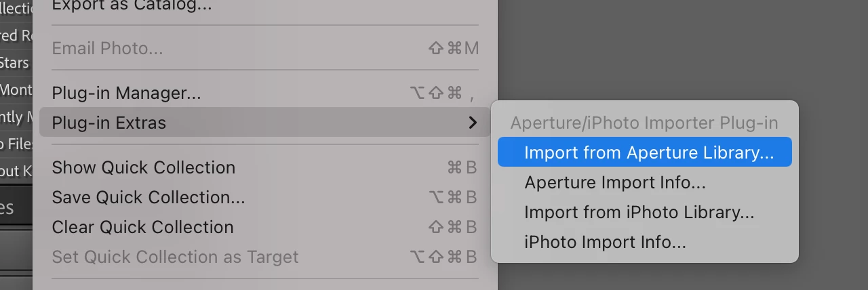
Task: Select the Stars collection in sidebar
Action: 15,63
